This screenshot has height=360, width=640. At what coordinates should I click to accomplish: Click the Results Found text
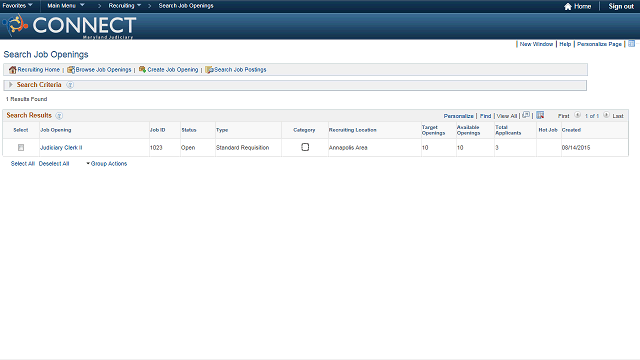27,99
